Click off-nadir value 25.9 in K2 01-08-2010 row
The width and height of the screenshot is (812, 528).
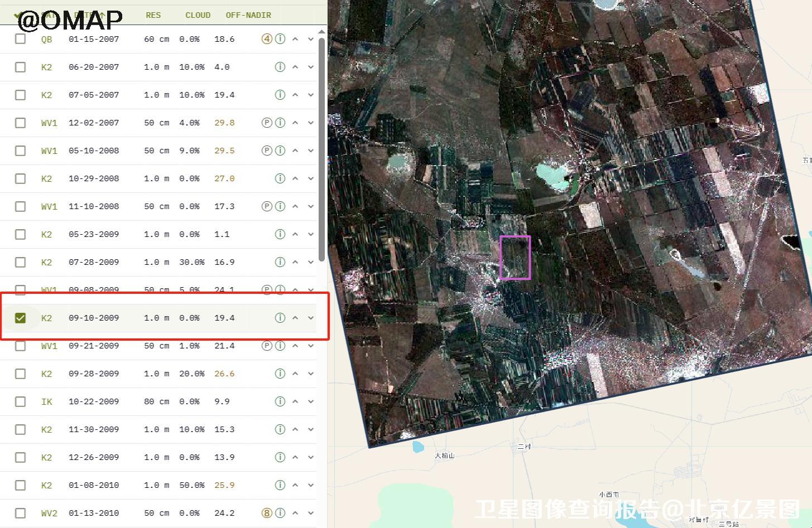click(x=224, y=485)
